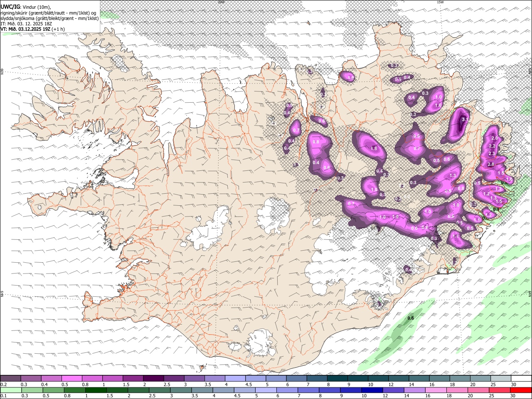Pick the deep blue swatch above 10 in the bottom scale
Image resolution: width=532 pixels, height=399 pixels.
click(x=371, y=390)
